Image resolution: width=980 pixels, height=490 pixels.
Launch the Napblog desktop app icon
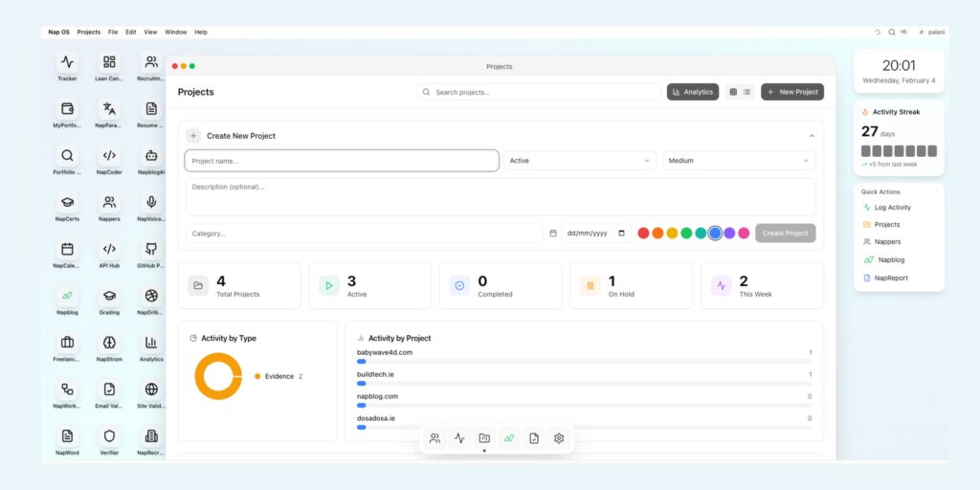tap(68, 296)
